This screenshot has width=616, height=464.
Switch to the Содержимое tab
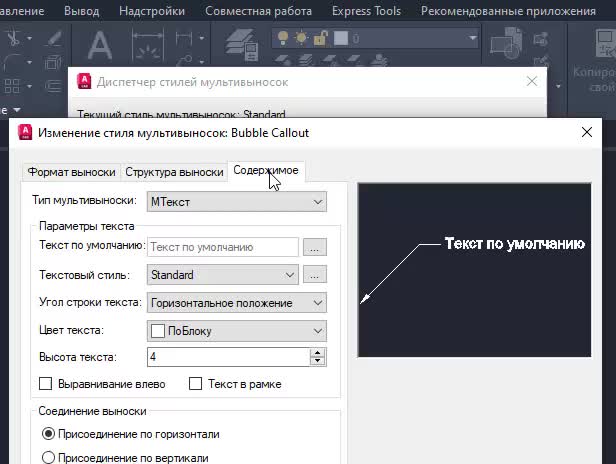click(x=266, y=171)
